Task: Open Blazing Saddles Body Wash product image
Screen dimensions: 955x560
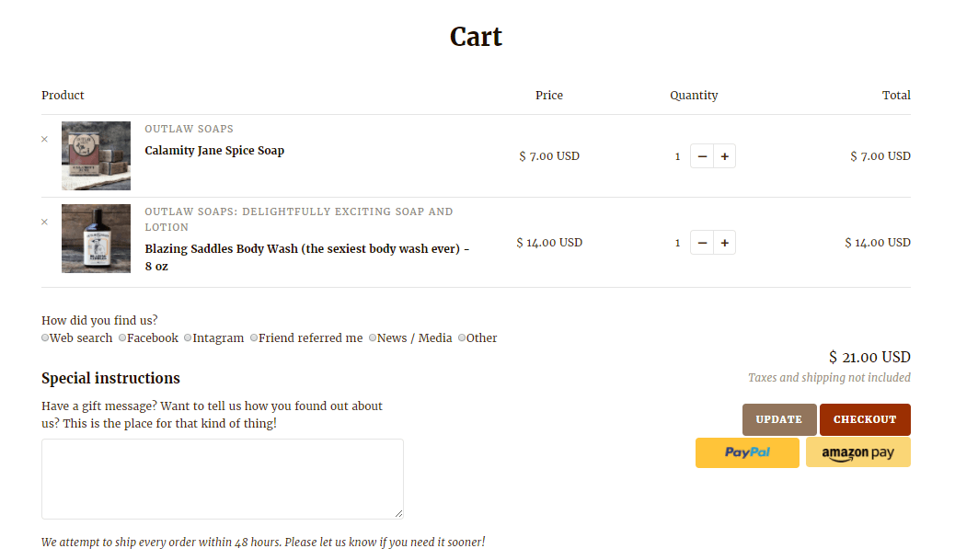Action: [97, 238]
